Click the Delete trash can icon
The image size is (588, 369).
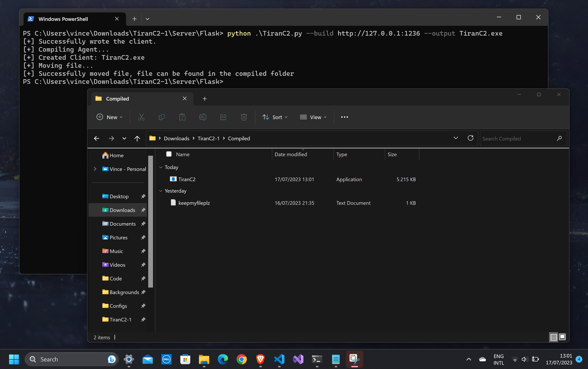(x=244, y=117)
